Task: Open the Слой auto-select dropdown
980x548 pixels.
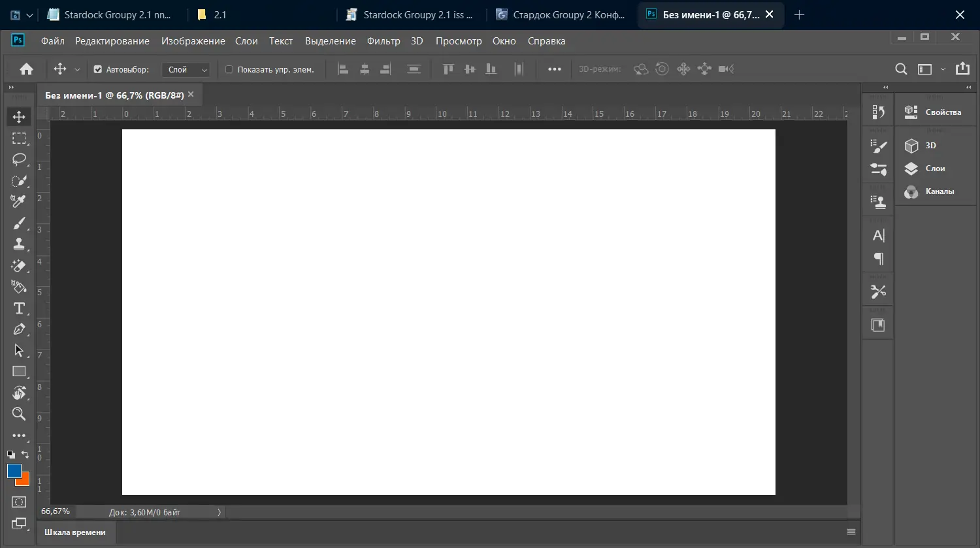Action: click(186, 69)
